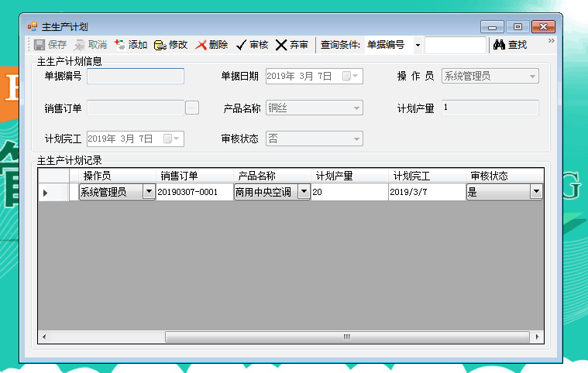Maximize the 主生产计划 window
This screenshot has width=588, height=373.
pyautogui.click(x=518, y=27)
